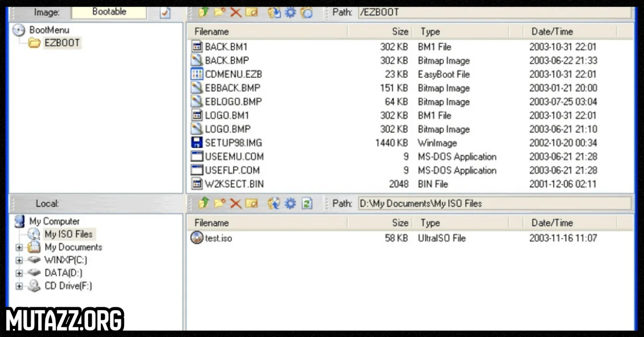This screenshot has height=337, width=644.
Task: Select My ISO Files in local tree
Action: tap(68, 235)
